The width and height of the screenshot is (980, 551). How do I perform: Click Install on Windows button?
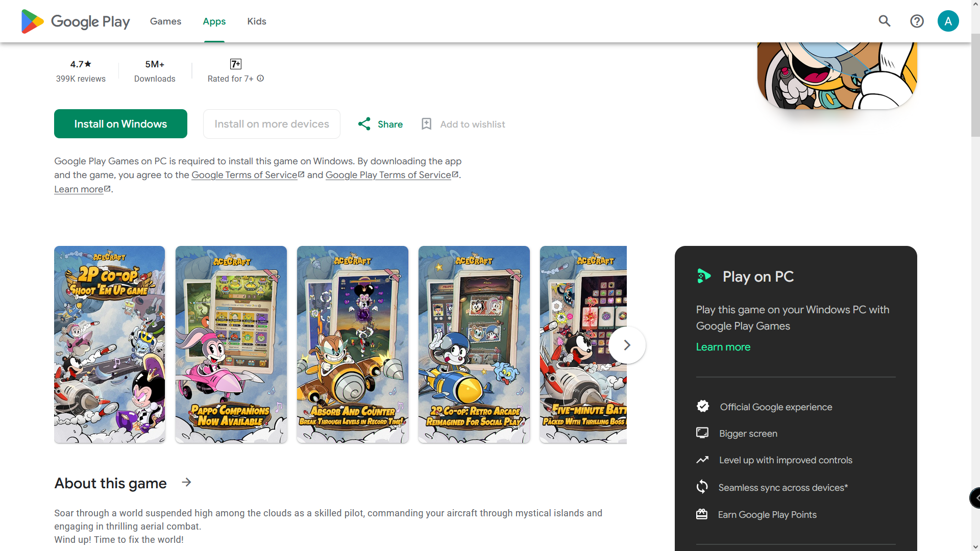click(120, 124)
